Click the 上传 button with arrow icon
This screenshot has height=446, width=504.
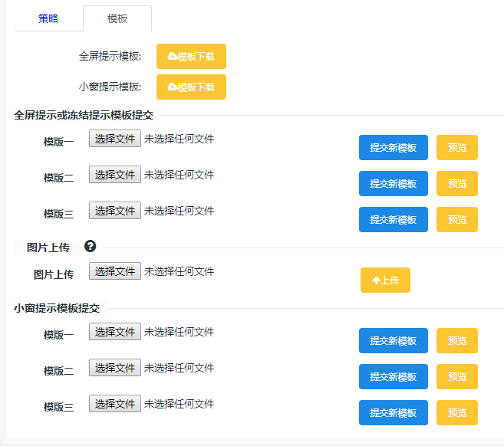pyautogui.click(x=385, y=280)
